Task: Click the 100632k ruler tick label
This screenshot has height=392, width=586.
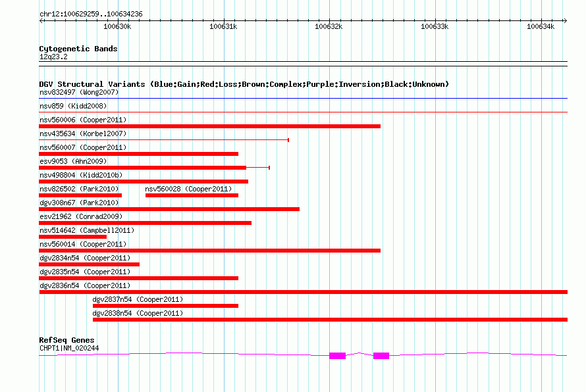Action: point(329,26)
